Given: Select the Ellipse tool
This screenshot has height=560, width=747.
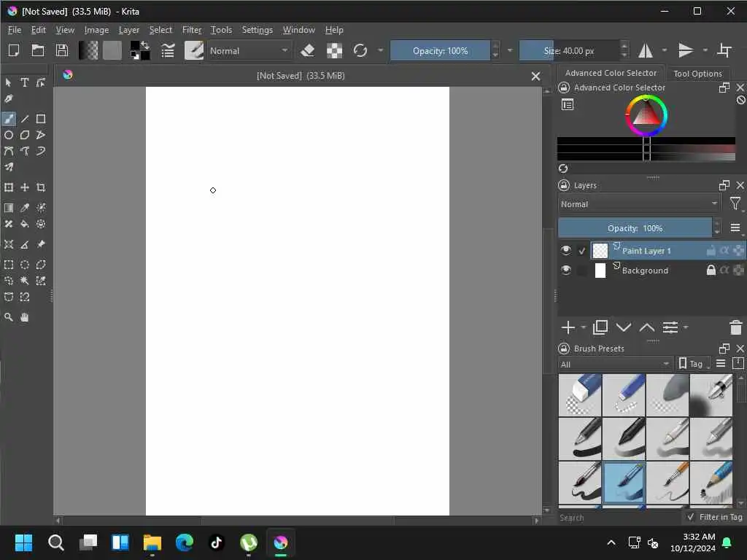Looking at the screenshot, I should (9, 135).
